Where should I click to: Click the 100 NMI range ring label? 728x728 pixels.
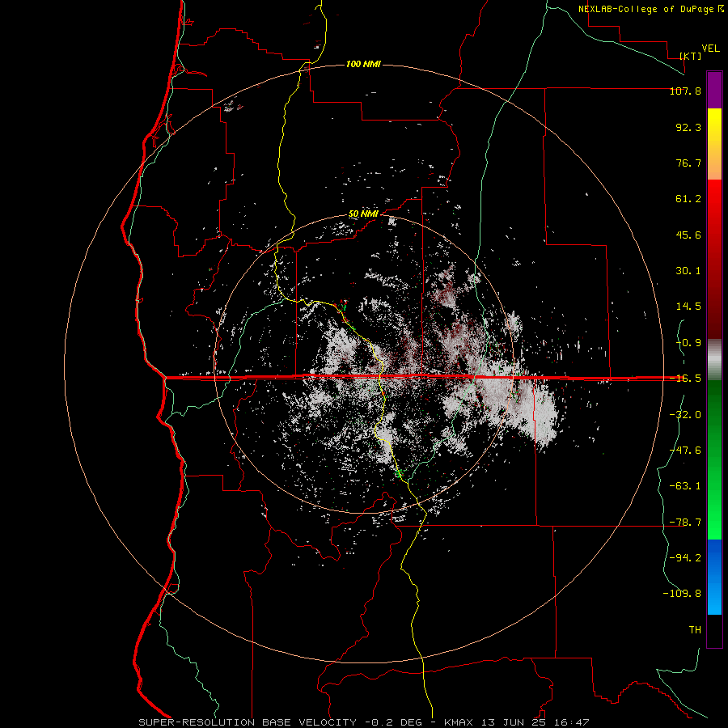tap(363, 64)
